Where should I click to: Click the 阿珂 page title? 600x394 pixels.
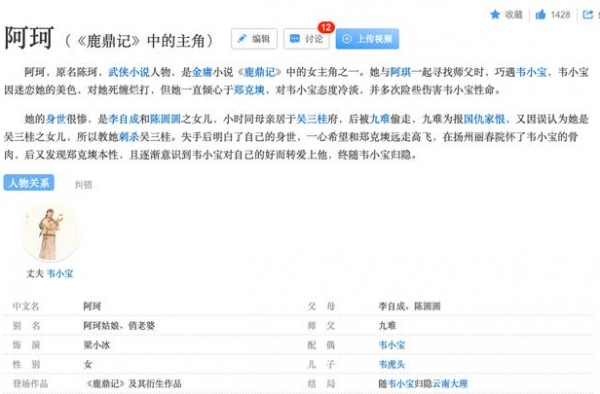29,38
